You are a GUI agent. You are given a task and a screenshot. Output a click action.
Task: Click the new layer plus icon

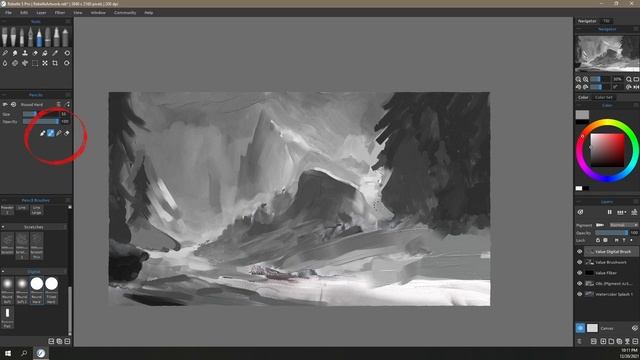tap(603, 341)
